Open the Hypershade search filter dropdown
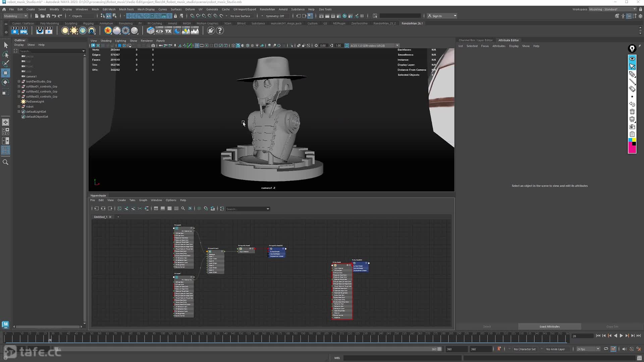644x362 pixels. [268, 209]
